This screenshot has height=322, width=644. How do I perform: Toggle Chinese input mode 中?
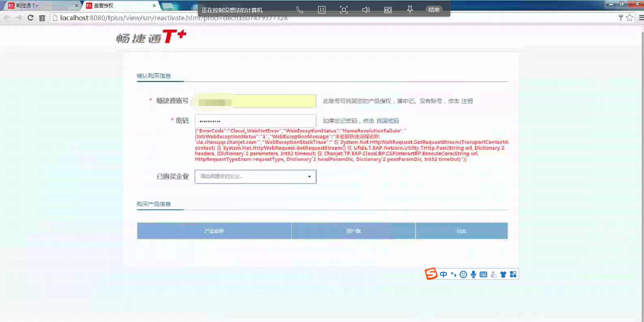[x=444, y=275]
